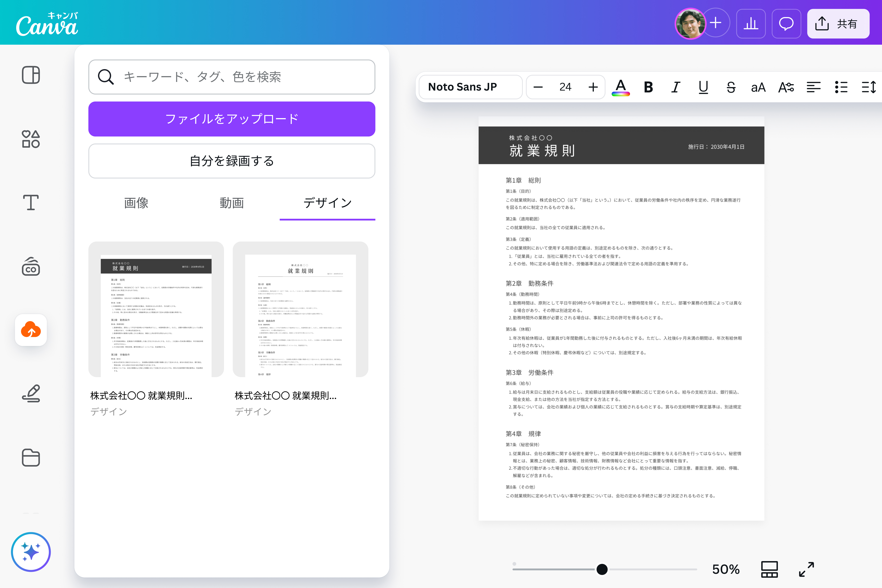
Task: Decrease font size with minus button
Action: pyautogui.click(x=538, y=87)
